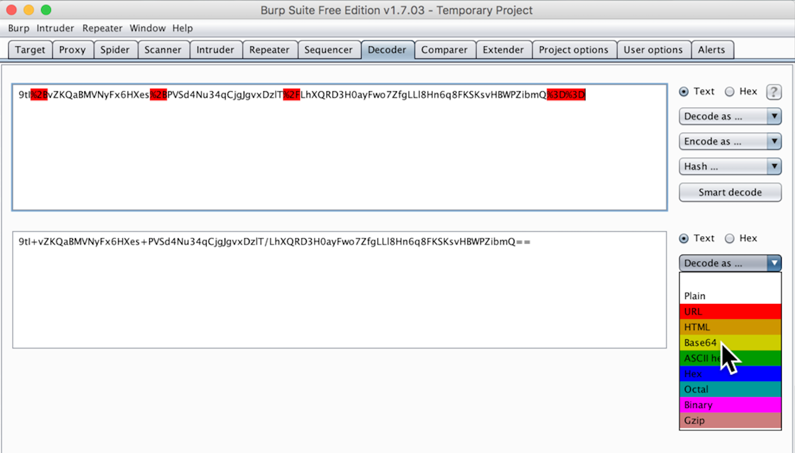Select Hex radio for upper decoder panel

pyautogui.click(x=729, y=92)
